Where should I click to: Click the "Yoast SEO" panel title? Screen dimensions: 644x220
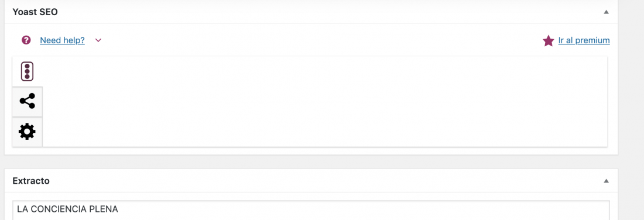tap(35, 12)
